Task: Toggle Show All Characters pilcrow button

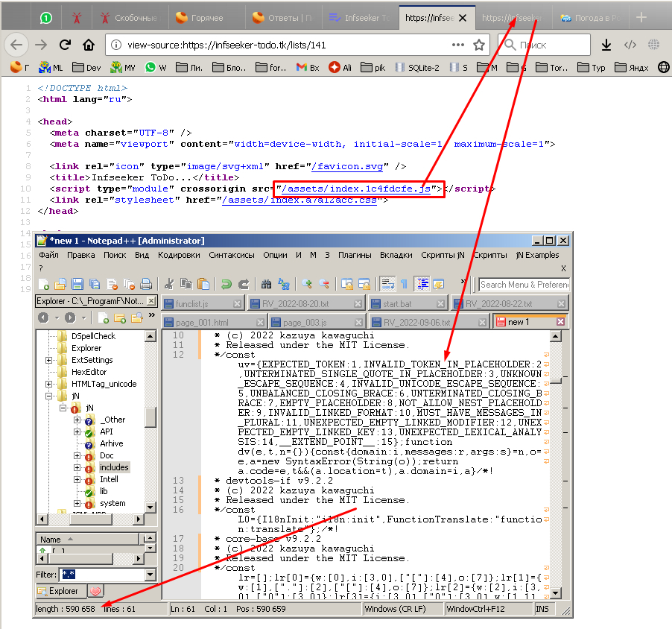Action: [405, 284]
